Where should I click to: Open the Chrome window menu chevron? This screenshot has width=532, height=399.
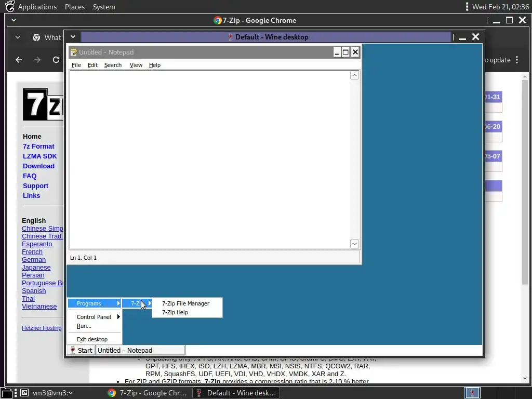click(14, 20)
